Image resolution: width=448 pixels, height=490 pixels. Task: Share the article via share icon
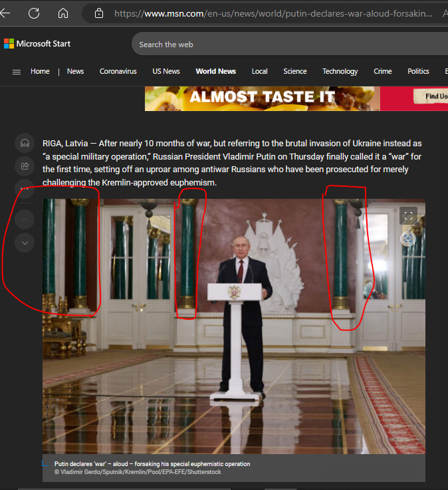[25, 166]
